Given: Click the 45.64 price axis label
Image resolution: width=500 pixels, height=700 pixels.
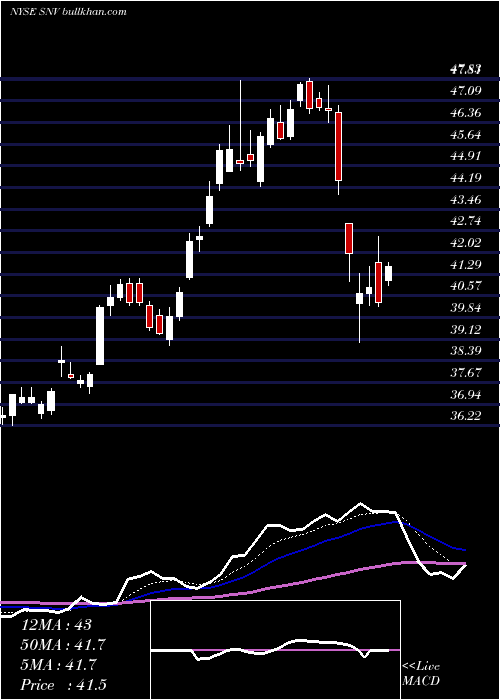Looking at the screenshot, I should (466, 134).
